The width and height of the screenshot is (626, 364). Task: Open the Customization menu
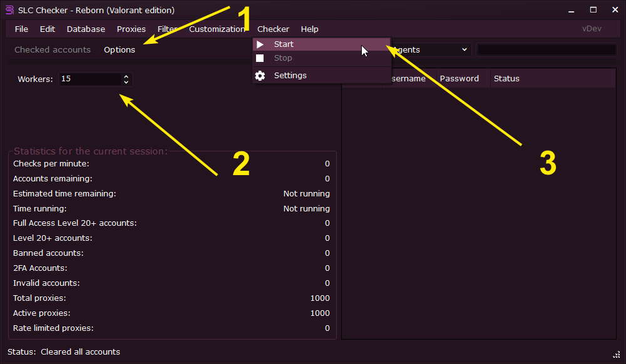pyautogui.click(x=217, y=29)
